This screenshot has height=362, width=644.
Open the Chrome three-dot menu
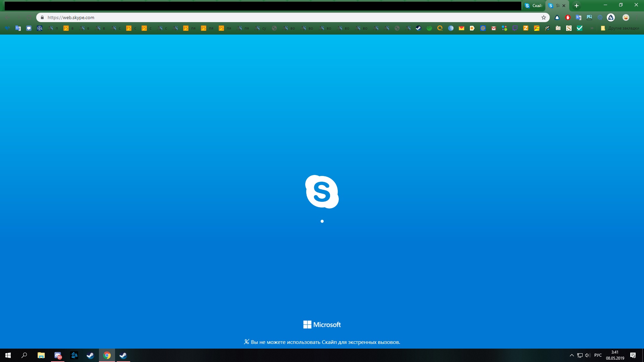click(x=637, y=17)
